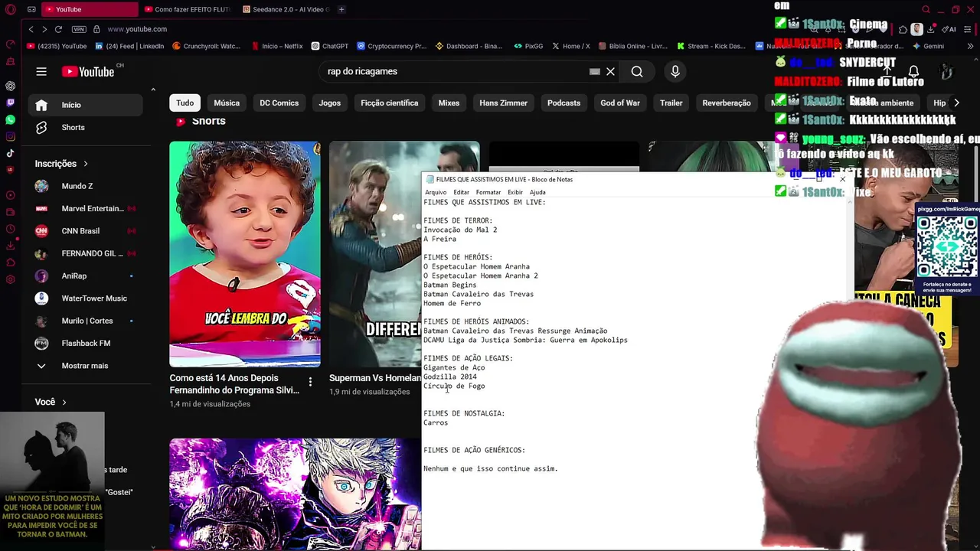
Task: Open a new tab with the plus button
Action: coord(341,9)
